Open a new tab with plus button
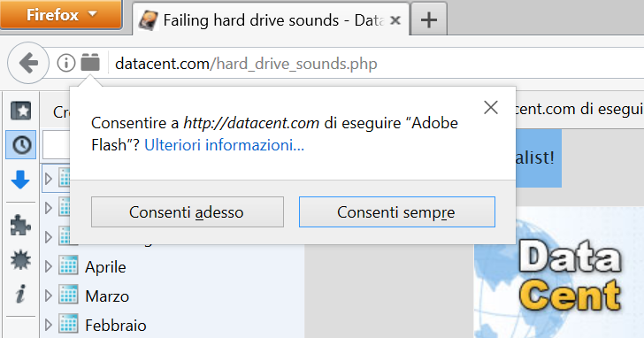644x338 pixels. point(429,19)
